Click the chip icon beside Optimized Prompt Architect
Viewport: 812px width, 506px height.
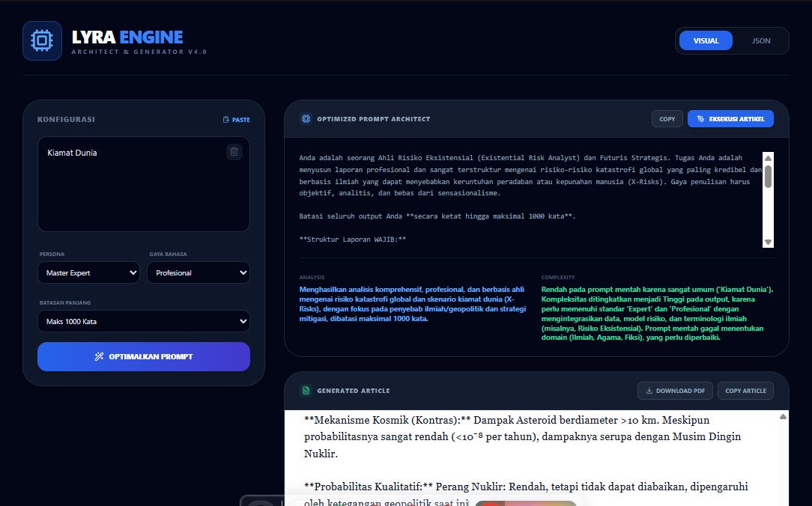[306, 119]
